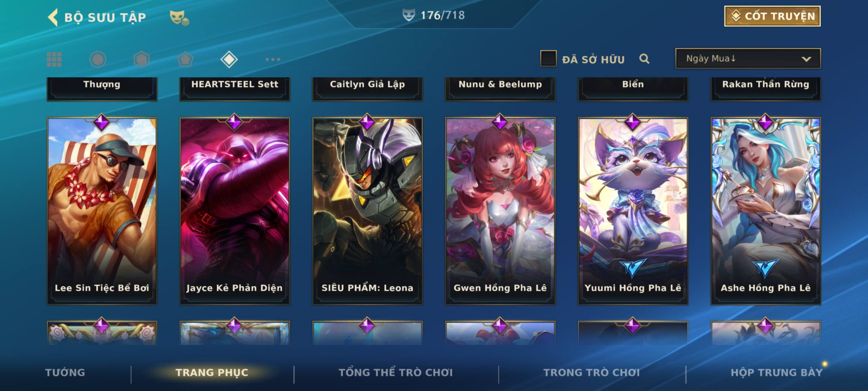This screenshot has height=391, width=868.
Task: Filter by the second hexagon rarity icon
Action: tap(141, 59)
